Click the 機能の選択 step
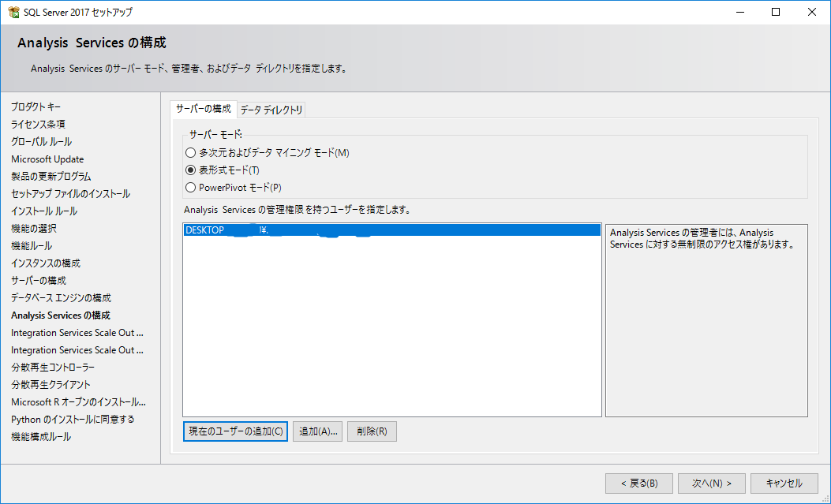Image resolution: width=831 pixels, height=504 pixels. [x=33, y=229]
